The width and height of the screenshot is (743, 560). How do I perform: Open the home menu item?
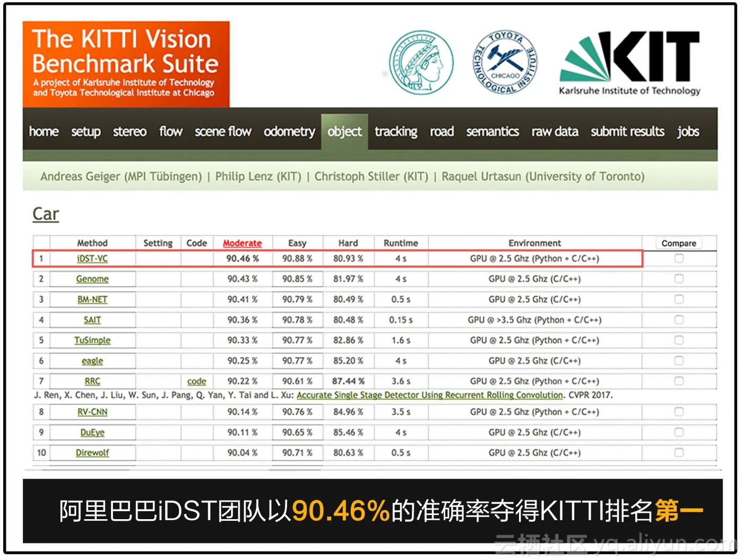44,132
